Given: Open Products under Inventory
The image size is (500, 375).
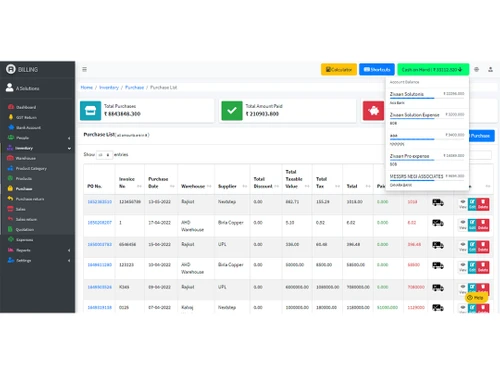Looking at the screenshot, I should tap(20, 178).
